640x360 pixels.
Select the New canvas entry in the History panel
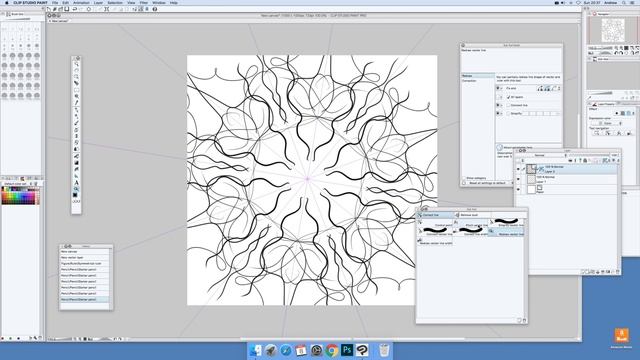point(85,252)
